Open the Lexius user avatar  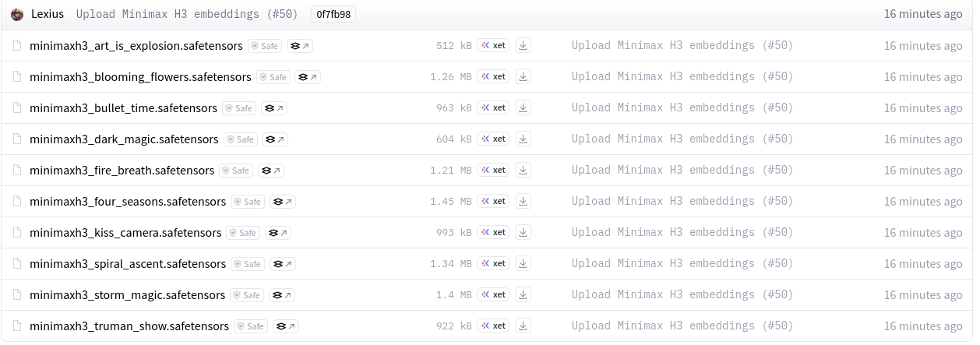(17, 14)
